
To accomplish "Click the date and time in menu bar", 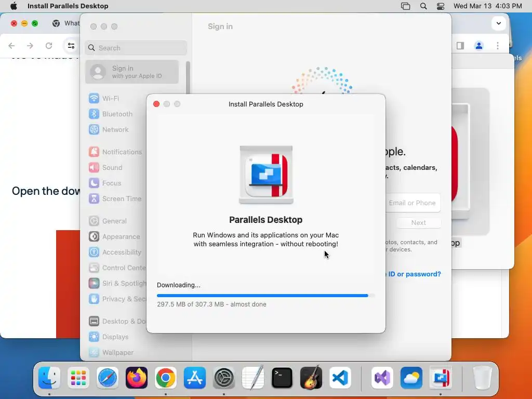I will coord(487,6).
